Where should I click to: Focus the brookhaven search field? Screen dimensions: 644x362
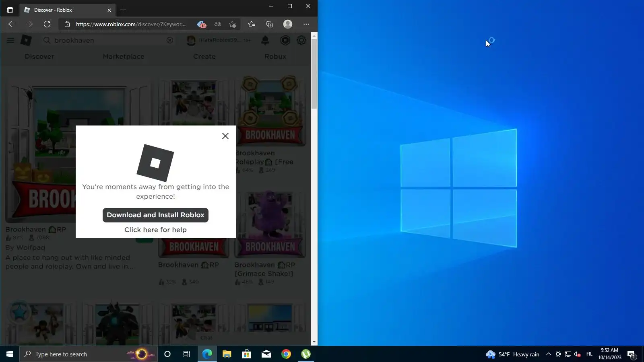(109, 40)
